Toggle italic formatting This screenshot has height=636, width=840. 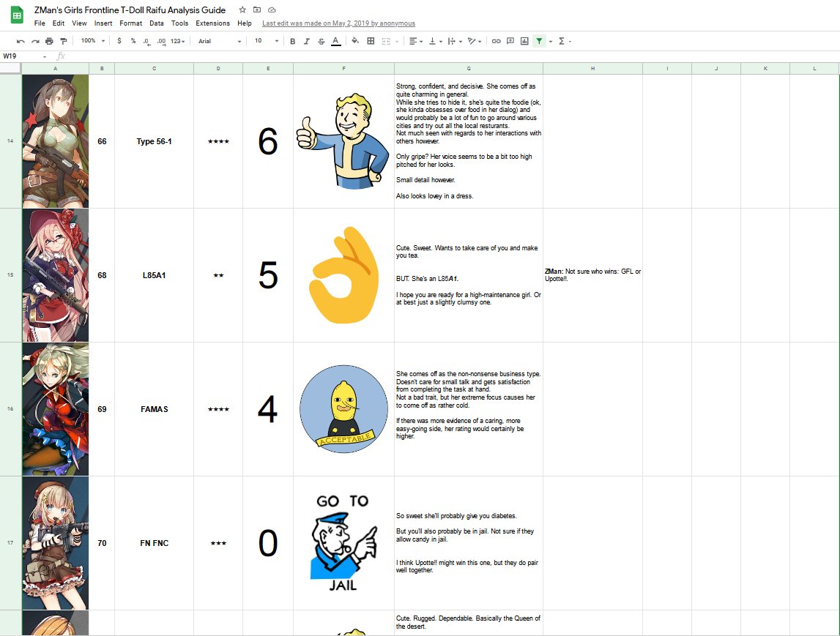click(306, 41)
